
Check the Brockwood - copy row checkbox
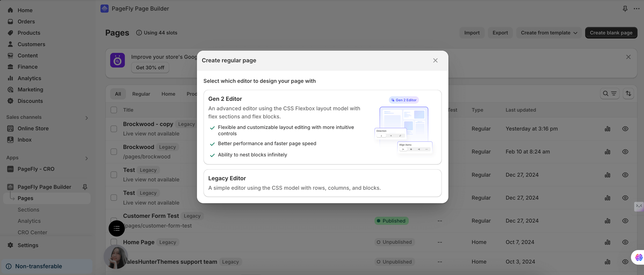(114, 129)
